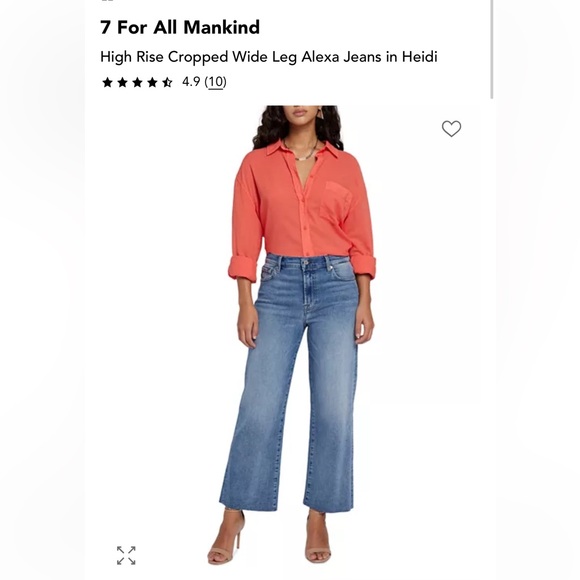This screenshot has width=580, height=580.
Task: Click the rolled shirt cuff near jeans pocket
Action: 243,269
